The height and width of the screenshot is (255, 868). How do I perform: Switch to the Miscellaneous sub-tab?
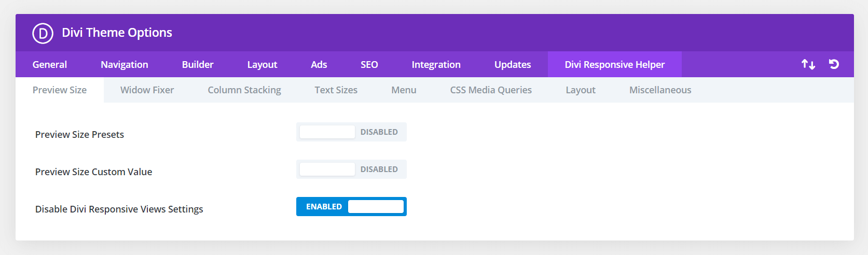pos(660,90)
